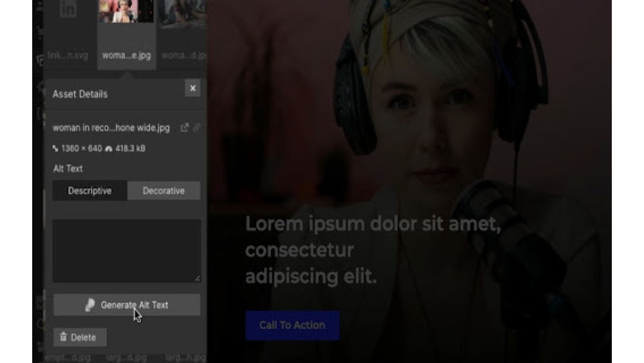
Task: Click the alt text area resize handle
Action: pyautogui.click(x=198, y=279)
